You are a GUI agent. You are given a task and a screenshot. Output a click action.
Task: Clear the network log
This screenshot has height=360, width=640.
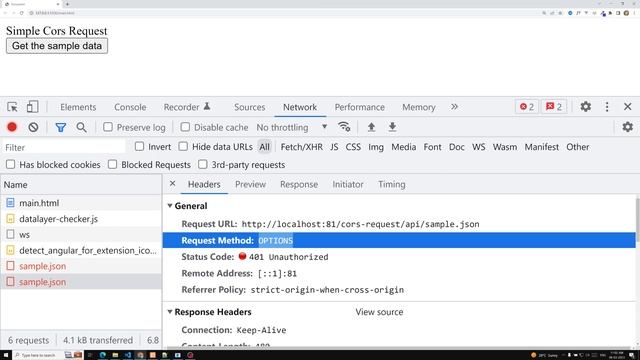tap(33, 127)
